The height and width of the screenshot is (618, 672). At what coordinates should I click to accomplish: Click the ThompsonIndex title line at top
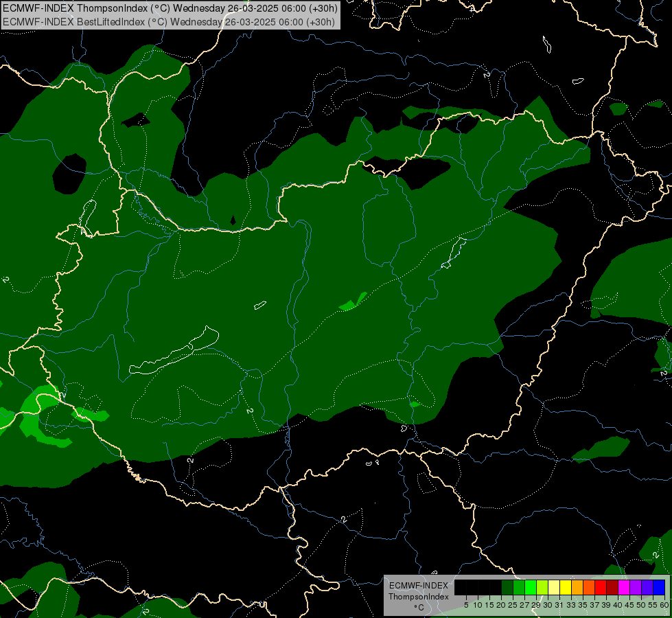(170, 8)
